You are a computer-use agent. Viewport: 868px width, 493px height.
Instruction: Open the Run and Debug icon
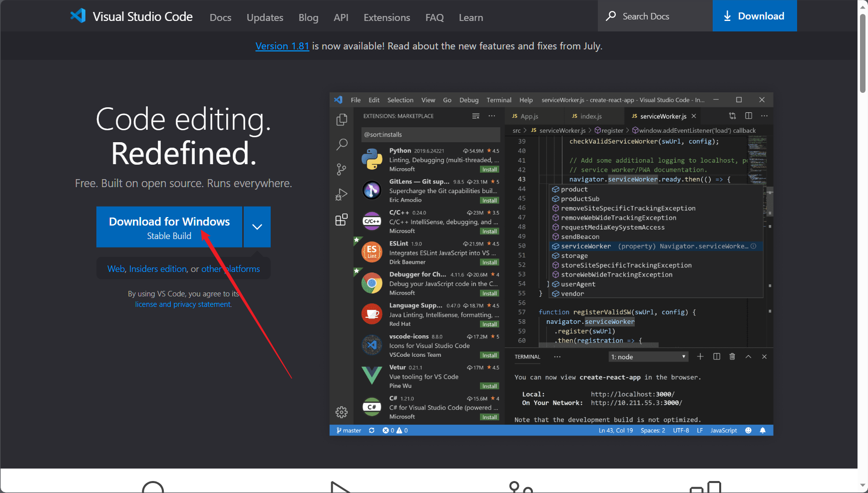click(x=342, y=195)
